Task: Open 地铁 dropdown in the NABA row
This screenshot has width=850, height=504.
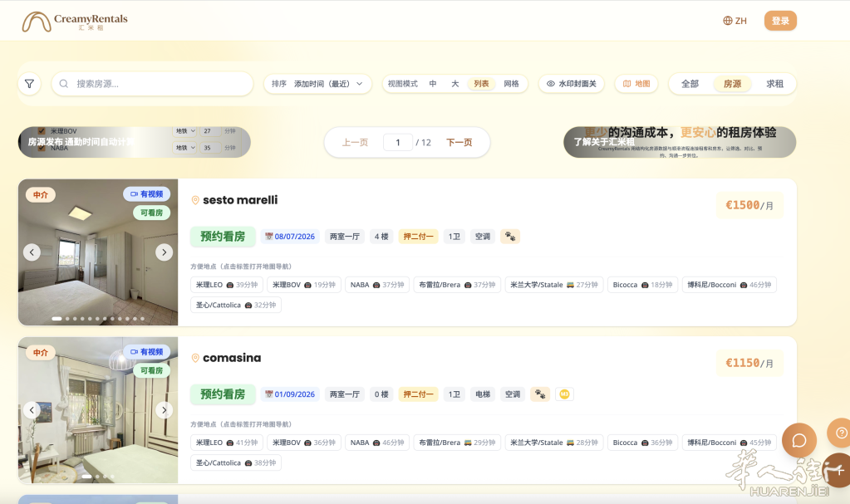Action: pyautogui.click(x=184, y=148)
